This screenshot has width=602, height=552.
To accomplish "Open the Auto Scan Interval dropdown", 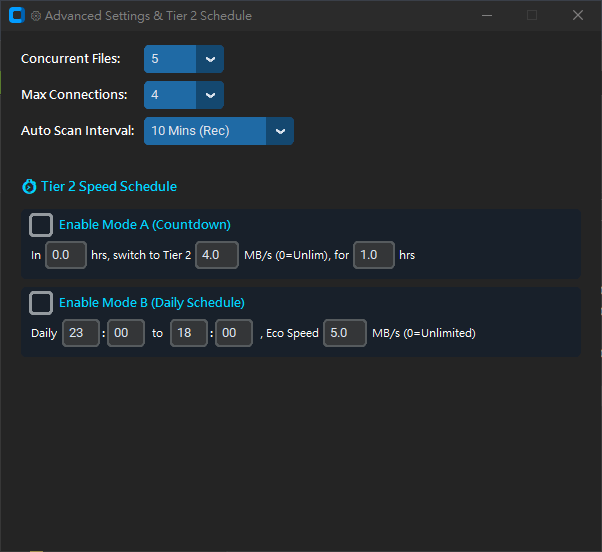I will click(x=280, y=131).
